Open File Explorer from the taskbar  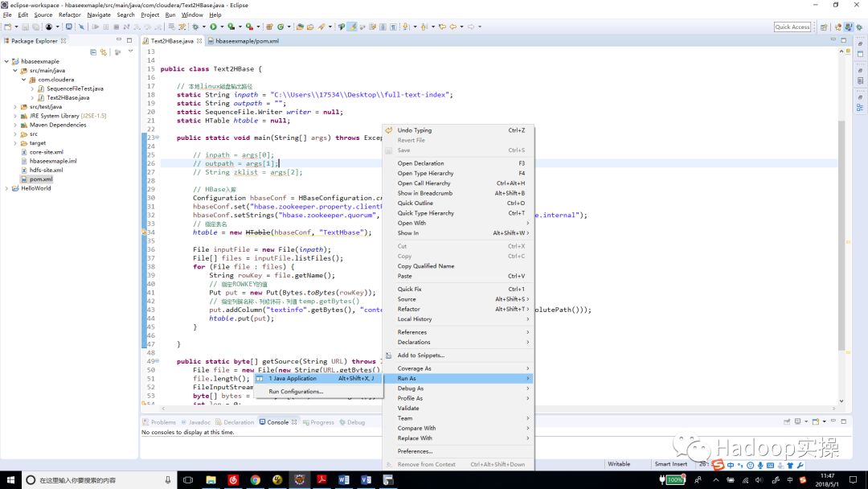coord(211,479)
